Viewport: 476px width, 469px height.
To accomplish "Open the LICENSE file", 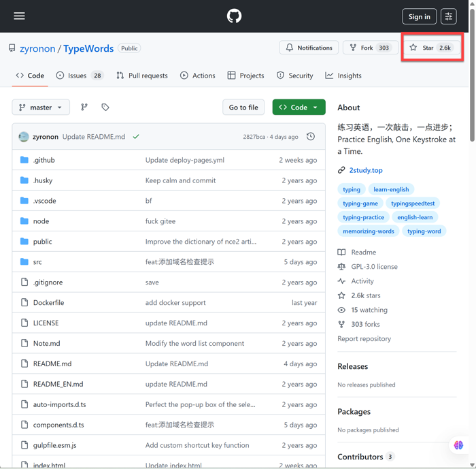I will tap(46, 323).
